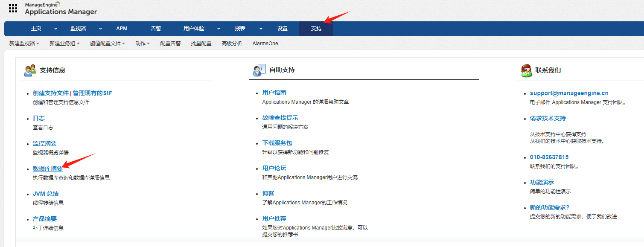Open the 请求技术支持 link
Image resolution: width=644 pixels, height=247 pixels.
click(x=548, y=118)
